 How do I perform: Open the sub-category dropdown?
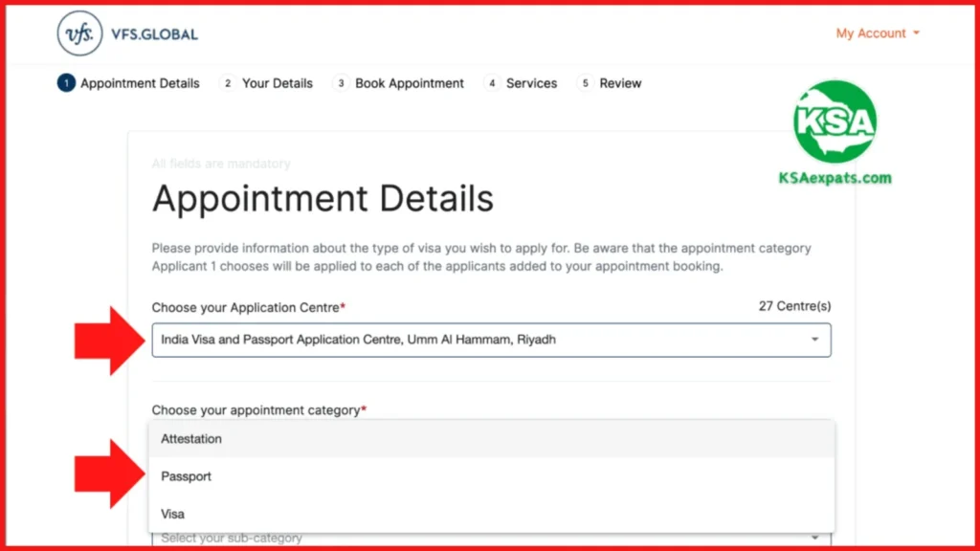pos(491,538)
